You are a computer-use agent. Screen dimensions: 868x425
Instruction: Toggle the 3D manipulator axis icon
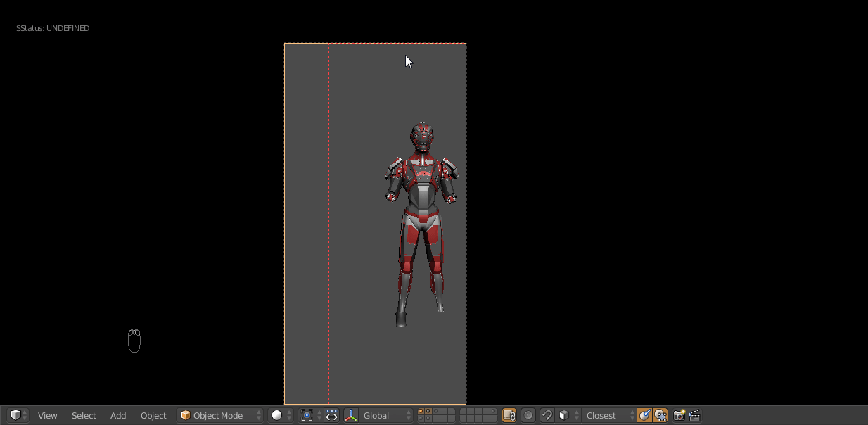pos(351,415)
